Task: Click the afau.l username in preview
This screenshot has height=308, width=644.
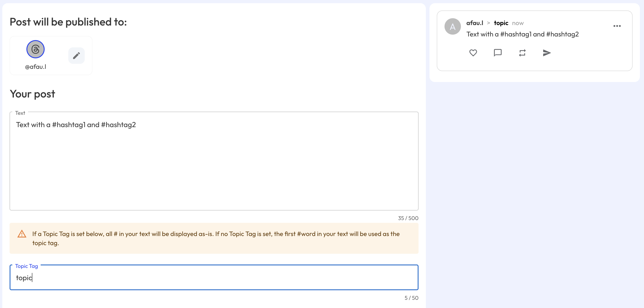Action: tap(475, 23)
